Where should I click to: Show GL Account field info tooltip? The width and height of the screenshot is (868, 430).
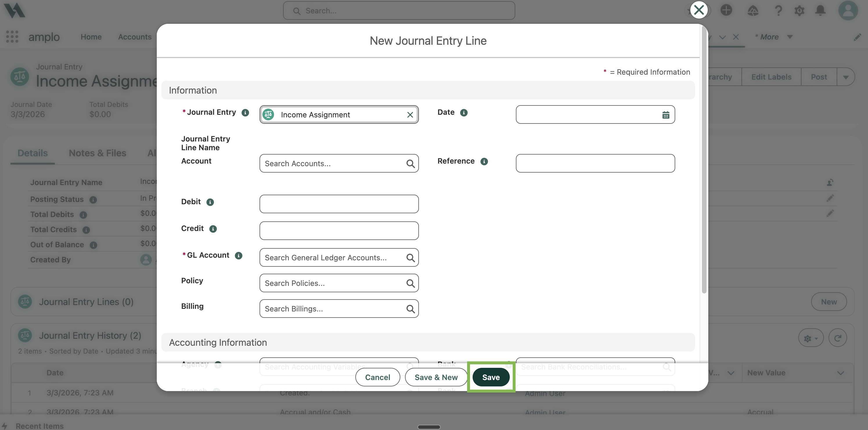tap(239, 256)
